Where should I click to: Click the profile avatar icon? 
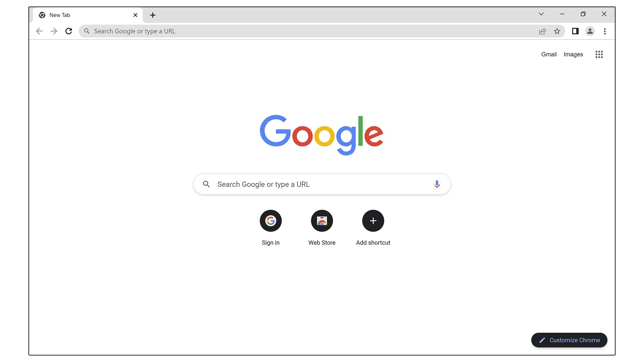[590, 31]
